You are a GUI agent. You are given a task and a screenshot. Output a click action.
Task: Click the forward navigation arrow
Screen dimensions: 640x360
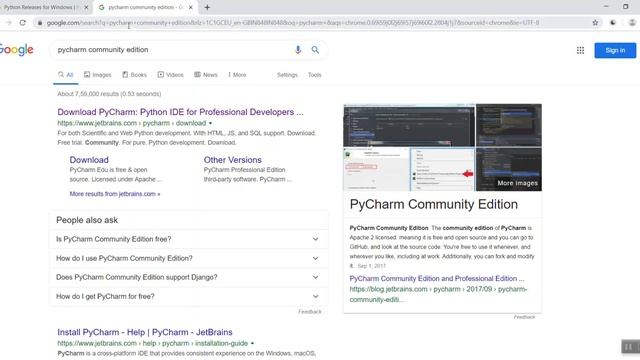(9, 23)
